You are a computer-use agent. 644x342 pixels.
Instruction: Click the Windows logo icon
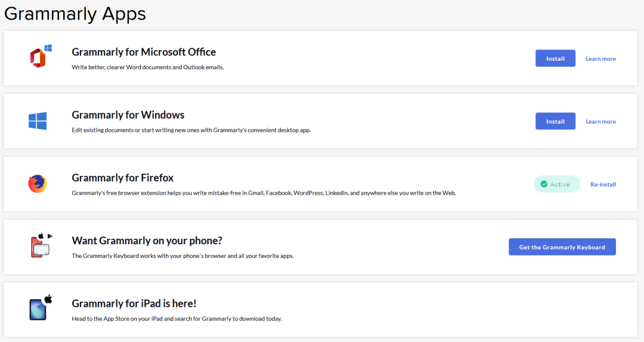[38, 121]
